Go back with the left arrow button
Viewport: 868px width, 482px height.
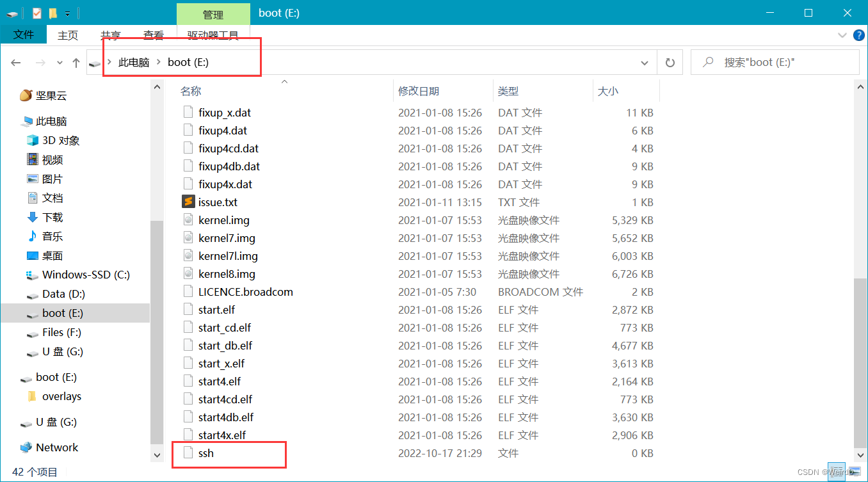[16, 63]
